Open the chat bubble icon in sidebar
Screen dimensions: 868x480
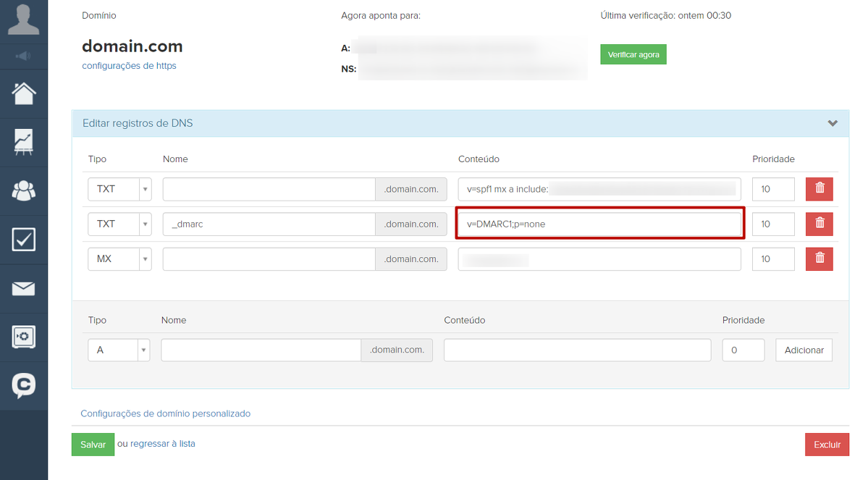click(24, 385)
